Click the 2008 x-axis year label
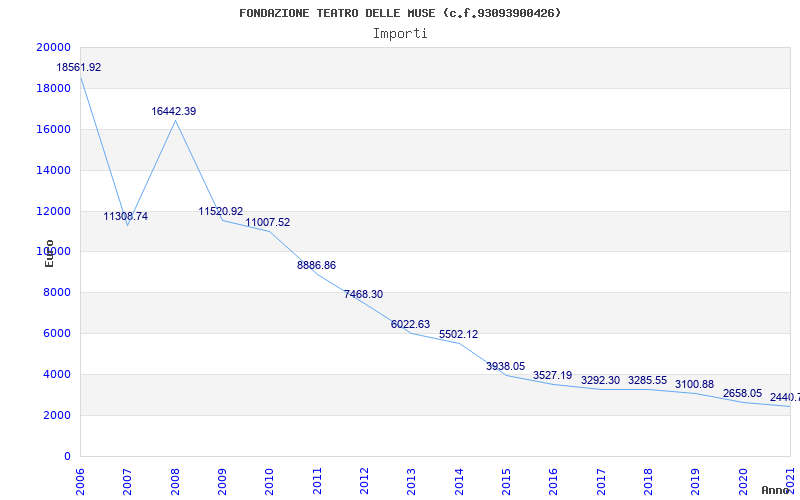Screen dimensions: 800x500 (x=175, y=482)
